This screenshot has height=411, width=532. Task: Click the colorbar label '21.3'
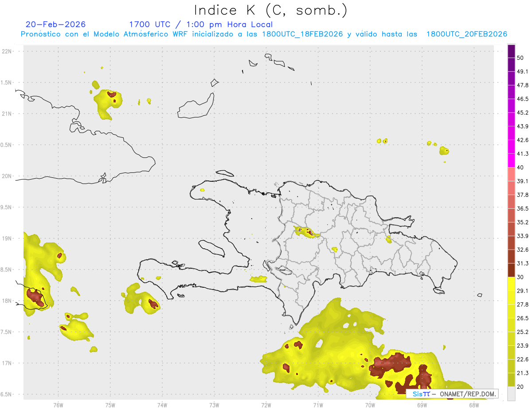click(523, 373)
